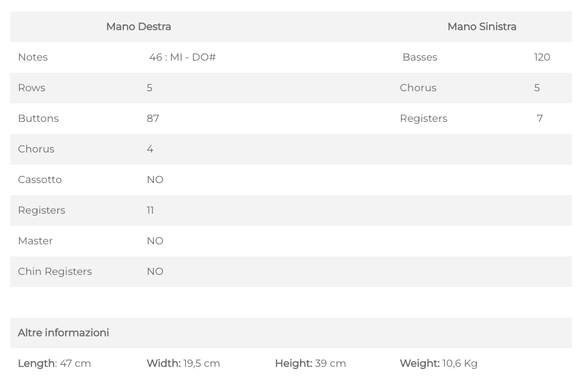Click the Altre informazioni section heading
588x391 pixels.
coord(64,333)
